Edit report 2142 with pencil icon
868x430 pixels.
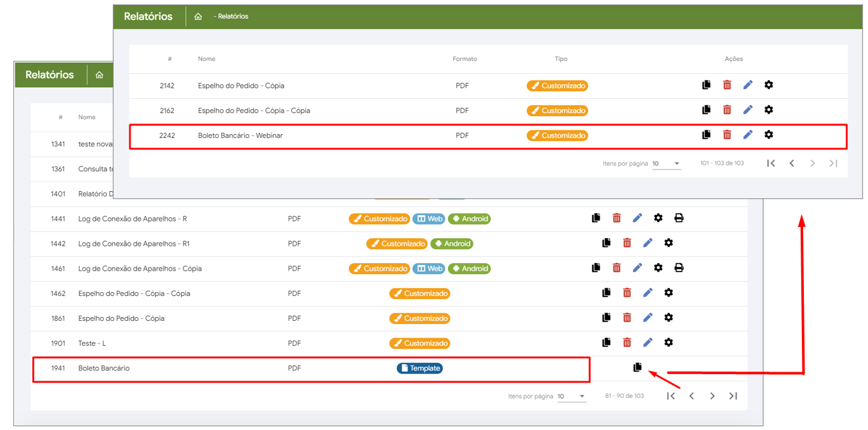(748, 85)
